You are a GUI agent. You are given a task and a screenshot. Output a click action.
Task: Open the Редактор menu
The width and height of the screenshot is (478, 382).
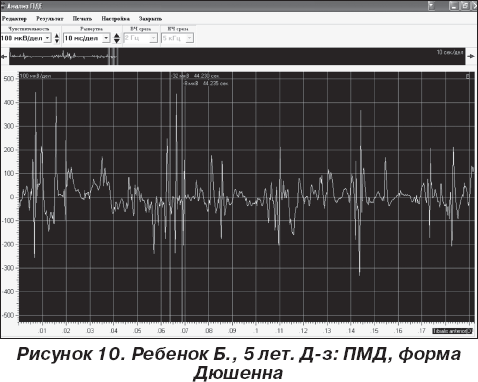[14, 19]
